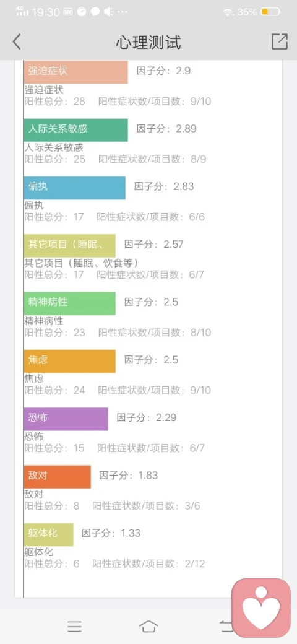297x644 pixels.
Task: Tap the battery indicator in status bar
Action: pos(270,12)
